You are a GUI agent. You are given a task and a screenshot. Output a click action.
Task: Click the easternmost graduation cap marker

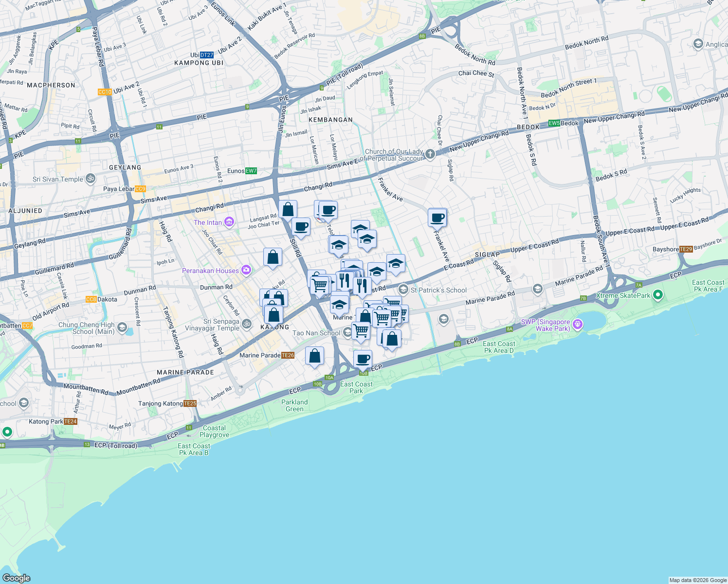point(396,263)
